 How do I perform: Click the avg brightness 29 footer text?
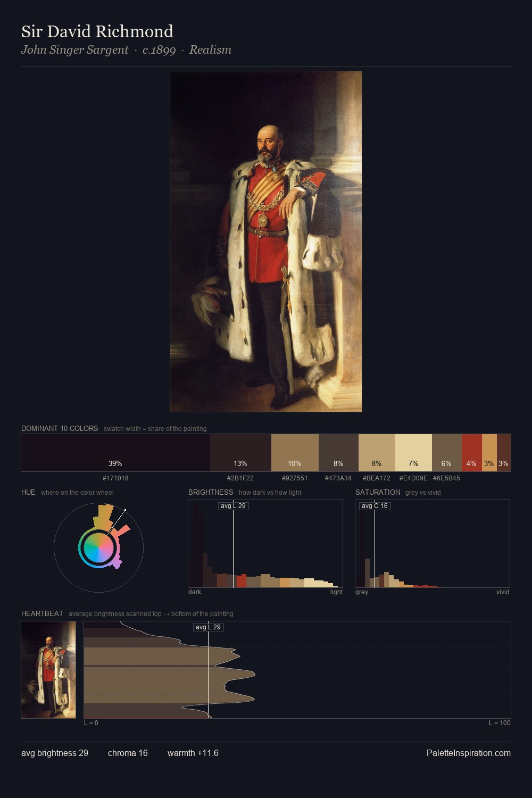(x=55, y=753)
